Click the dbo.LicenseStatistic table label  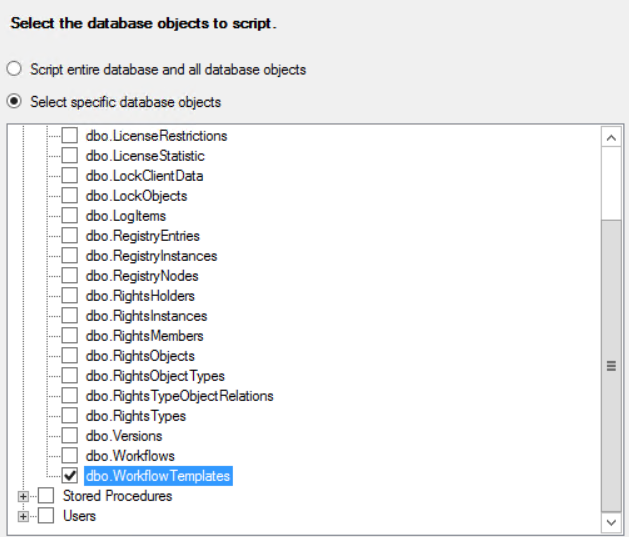pyautogui.click(x=145, y=156)
